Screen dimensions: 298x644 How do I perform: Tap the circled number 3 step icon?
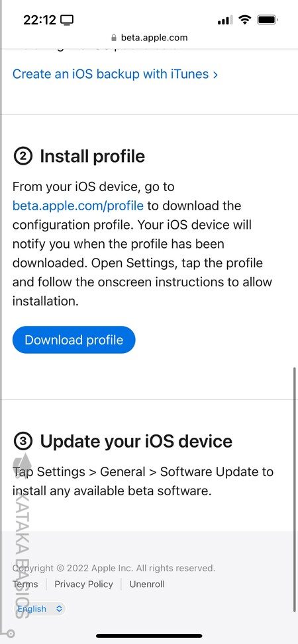[x=23, y=442]
